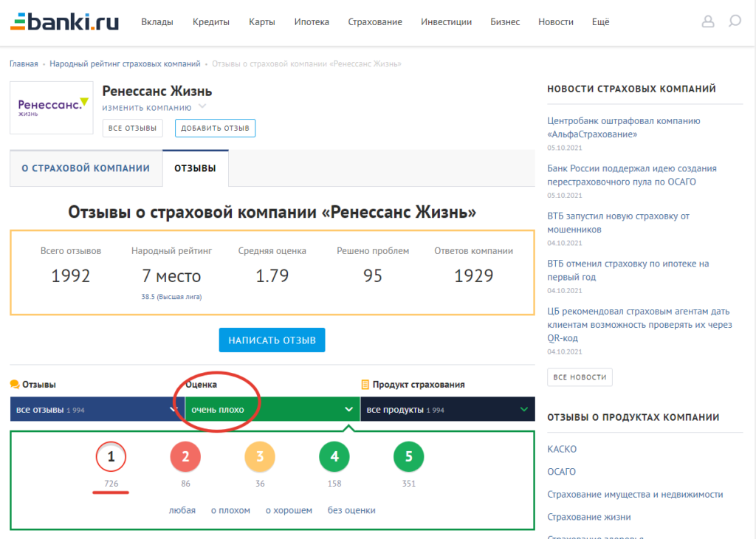Click the total reviews value 1992
The image size is (756, 539).
coord(71,275)
